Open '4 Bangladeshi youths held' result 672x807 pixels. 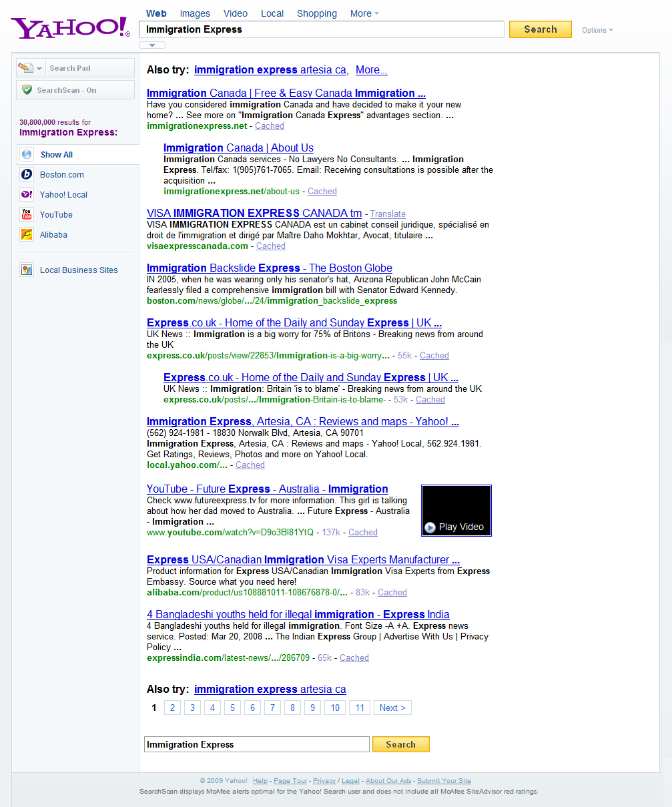(298, 615)
